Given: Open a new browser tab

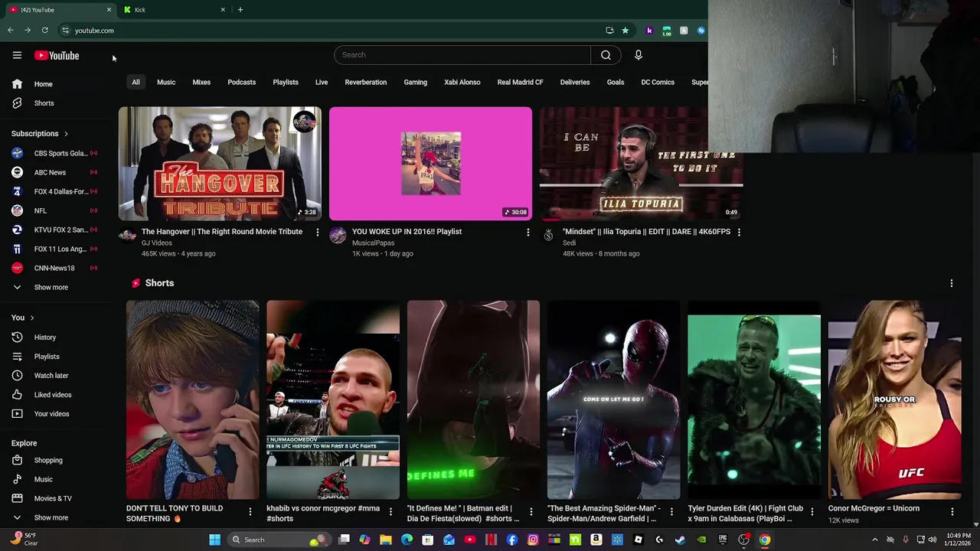Looking at the screenshot, I should 240,10.
